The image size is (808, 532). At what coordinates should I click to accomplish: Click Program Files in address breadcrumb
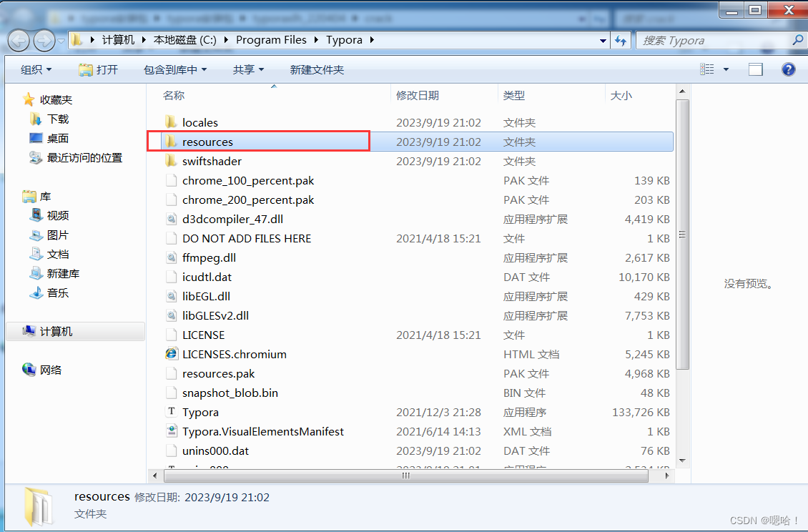[271, 40]
